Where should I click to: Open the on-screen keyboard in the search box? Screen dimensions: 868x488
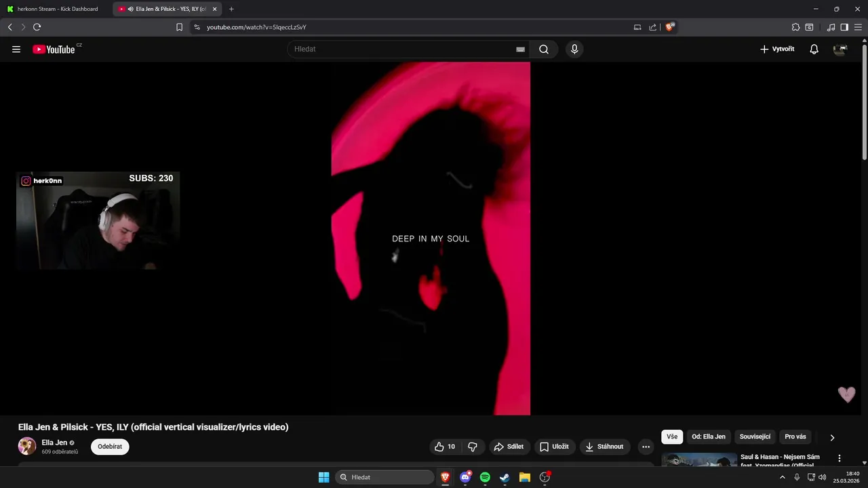click(520, 49)
